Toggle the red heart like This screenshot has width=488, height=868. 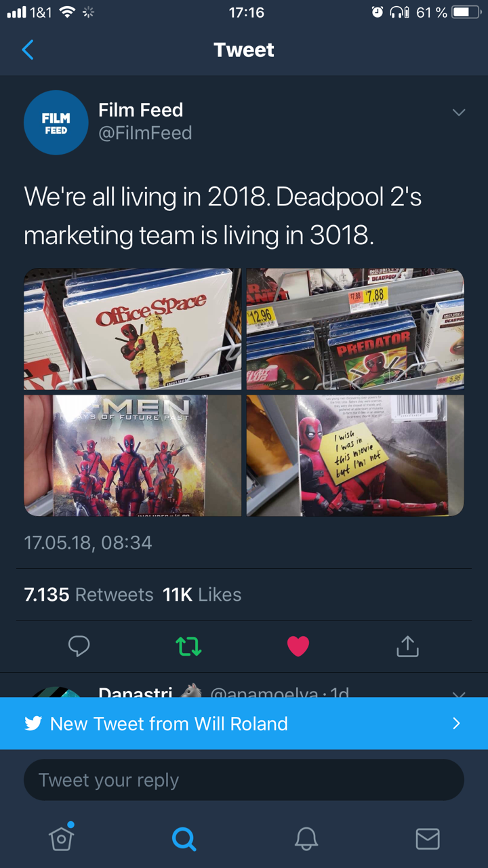tap(298, 646)
